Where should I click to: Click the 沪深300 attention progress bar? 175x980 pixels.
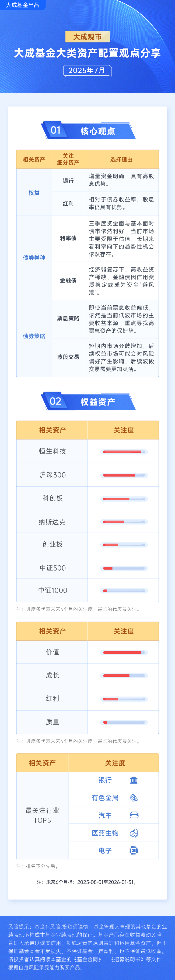click(124, 475)
